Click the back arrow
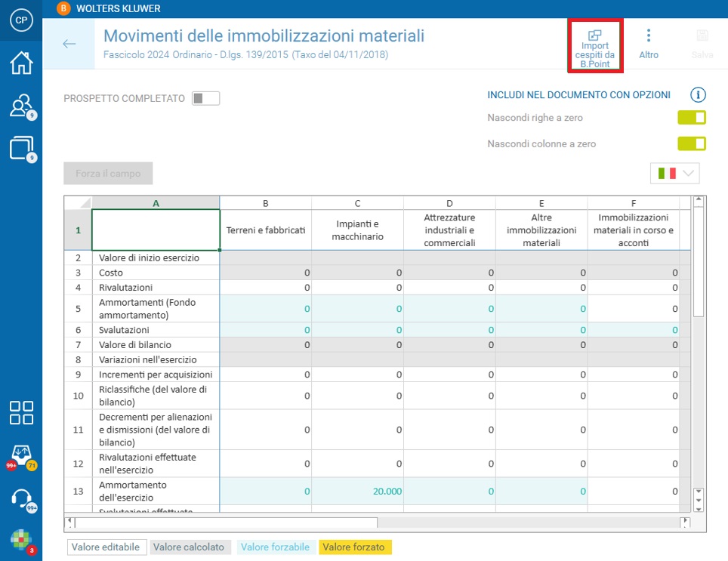Screen dimensions: 728x561 (x=69, y=44)
